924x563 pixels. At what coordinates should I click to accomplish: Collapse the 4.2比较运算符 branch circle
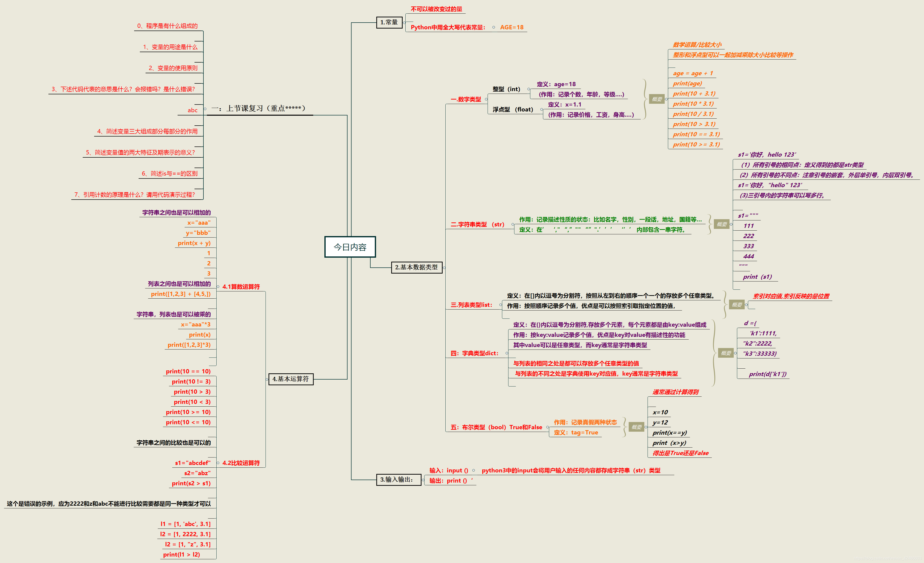click(x=218, y=463)
